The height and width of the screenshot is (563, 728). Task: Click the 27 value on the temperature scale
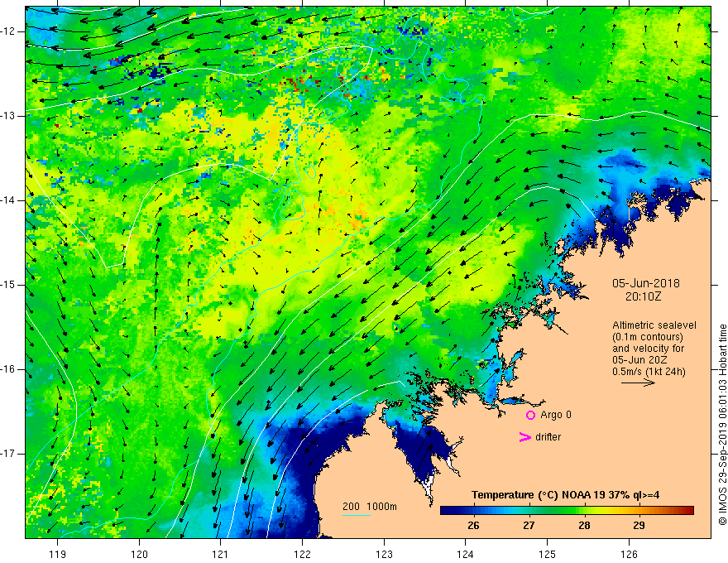point(529,526)
